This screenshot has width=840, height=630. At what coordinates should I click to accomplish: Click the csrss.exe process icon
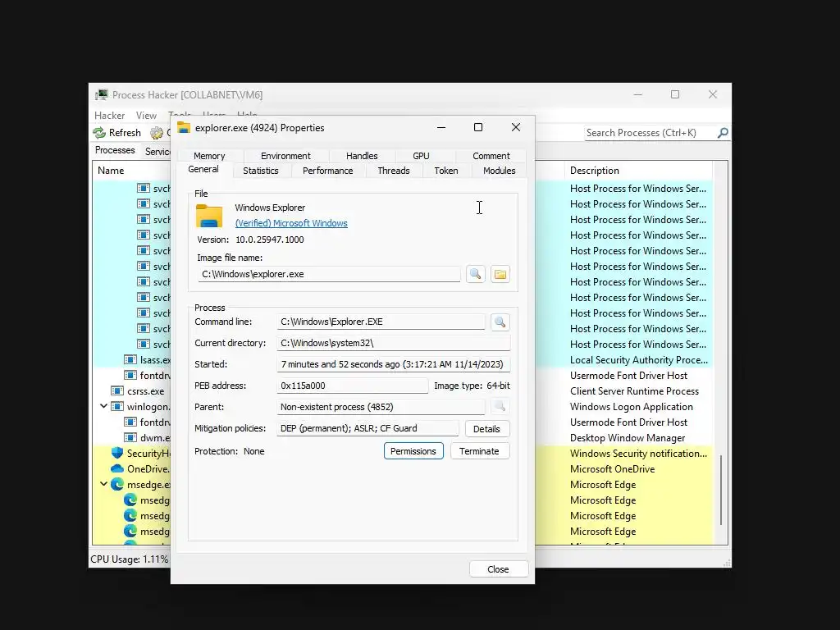[116, 391]
